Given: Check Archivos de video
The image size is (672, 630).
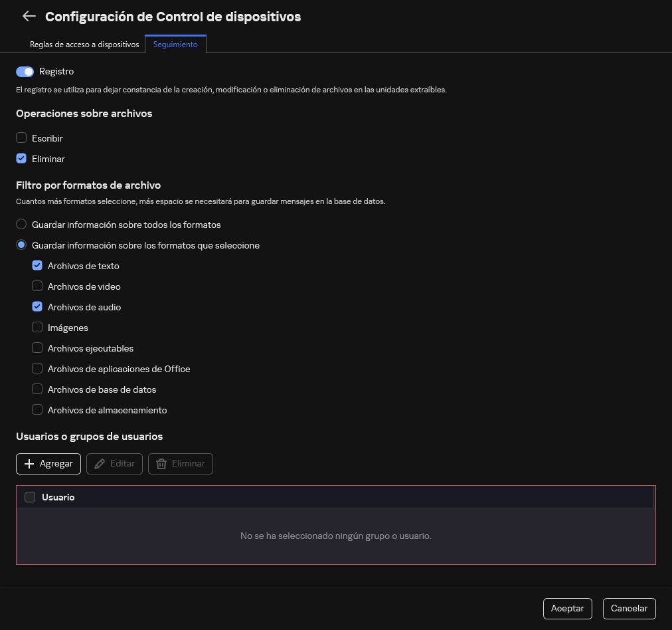Looking at the screenshot, I should pos(37,286).
